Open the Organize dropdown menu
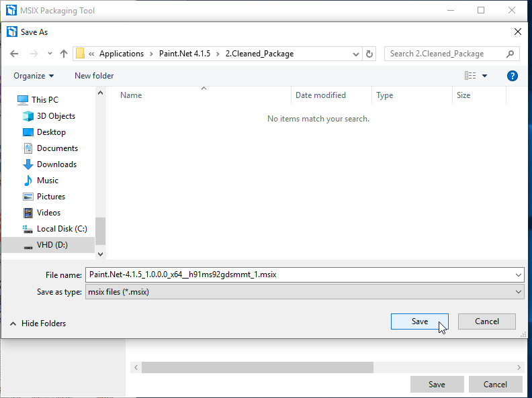This screenshot has height=398, width=532. coord(34,76)
